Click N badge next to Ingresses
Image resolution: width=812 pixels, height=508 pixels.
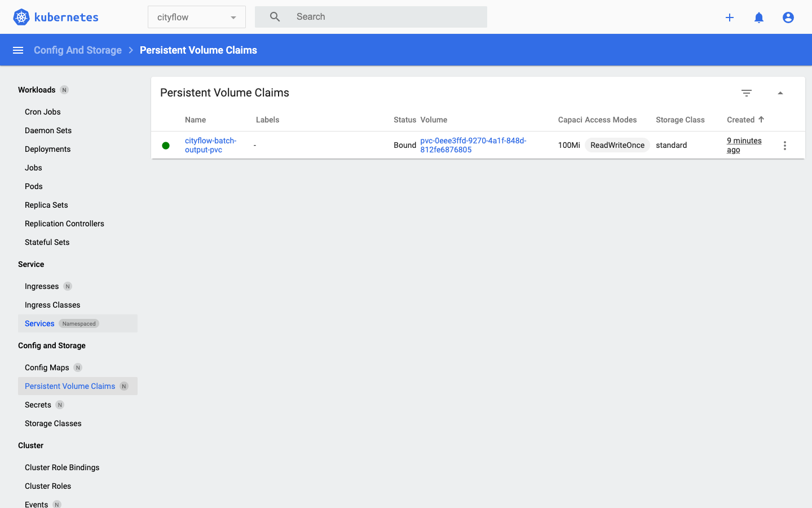68,286
